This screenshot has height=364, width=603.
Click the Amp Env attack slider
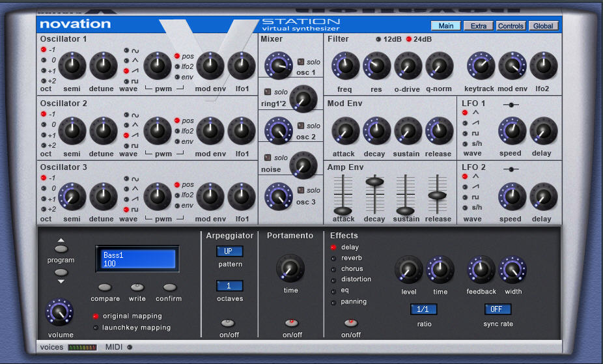(x=343, y=211)
